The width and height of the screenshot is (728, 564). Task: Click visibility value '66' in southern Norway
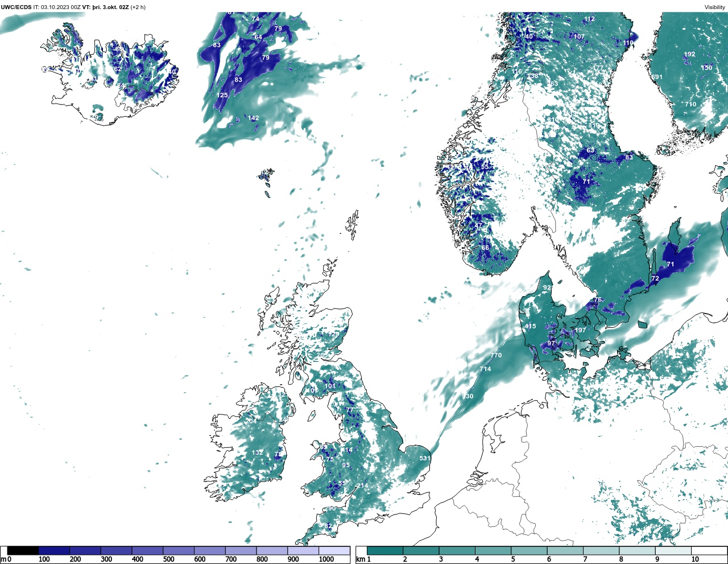[485, 248]
